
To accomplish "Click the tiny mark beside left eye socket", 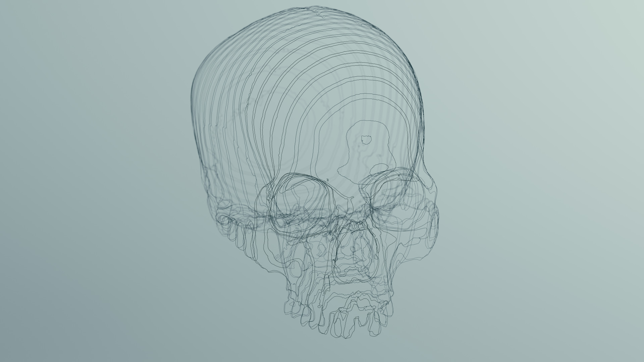I will tap(327, 180).
